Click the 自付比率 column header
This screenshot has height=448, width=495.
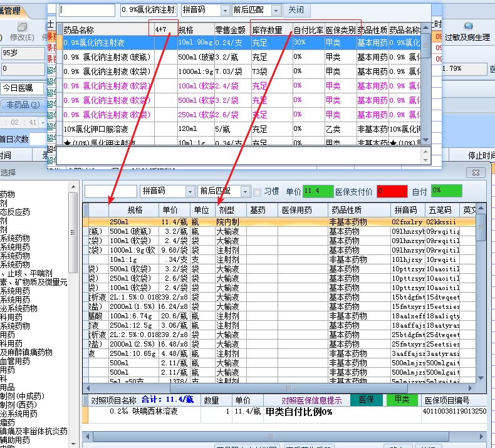click(x=309, y=29)
